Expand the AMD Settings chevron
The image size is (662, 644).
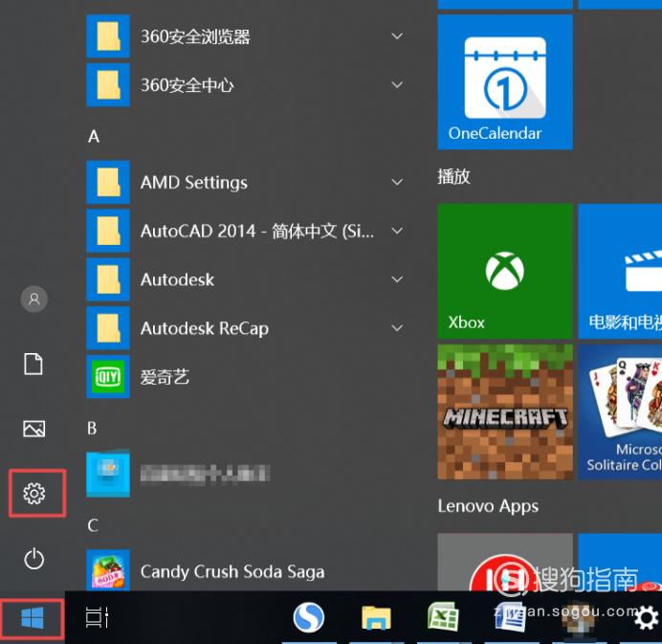pyautogui.click(x=397, y=182)
